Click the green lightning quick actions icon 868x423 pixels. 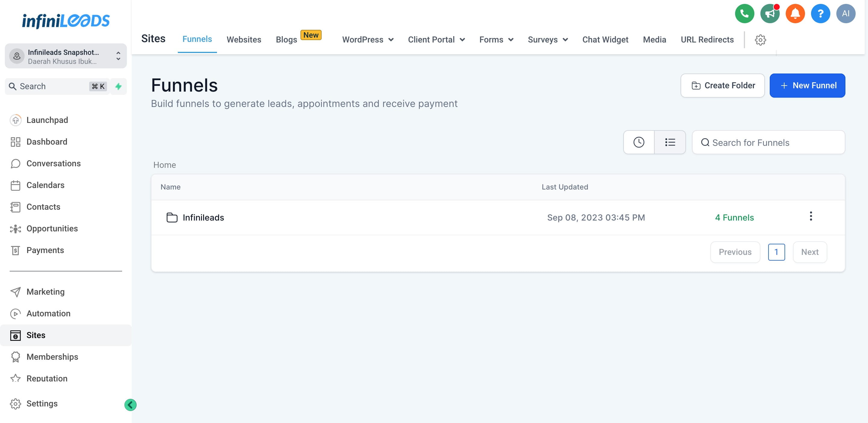pos(119,86)
